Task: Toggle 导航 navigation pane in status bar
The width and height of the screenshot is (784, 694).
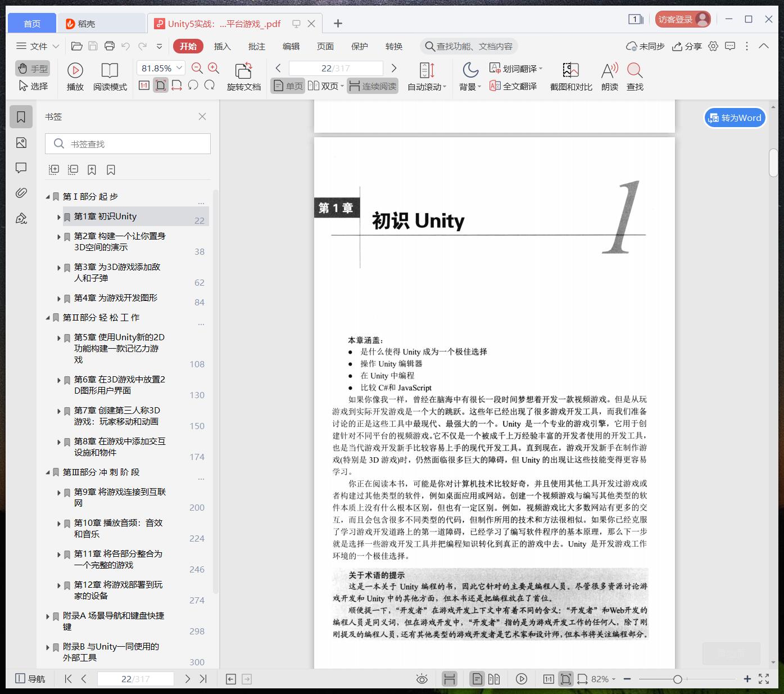Action: point(30,679)
